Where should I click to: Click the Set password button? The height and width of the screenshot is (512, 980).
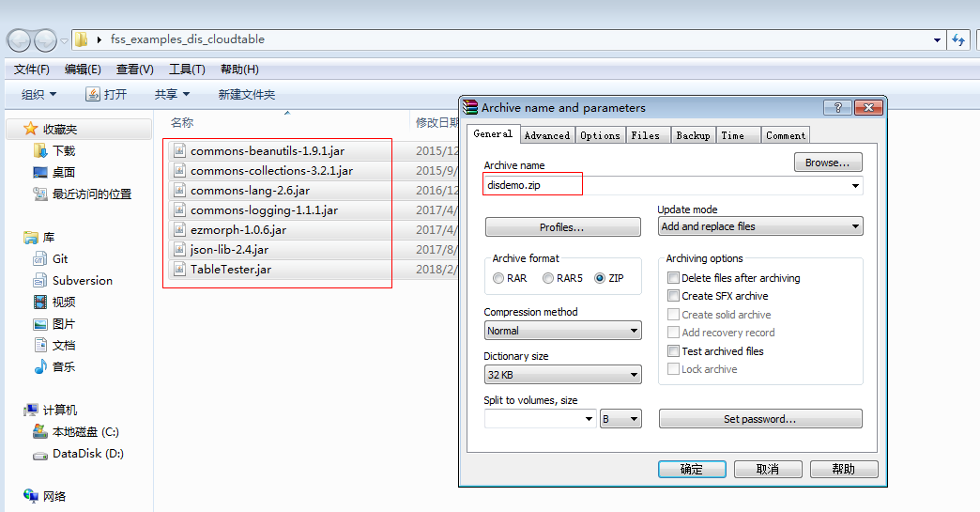[x=759, y=419]
